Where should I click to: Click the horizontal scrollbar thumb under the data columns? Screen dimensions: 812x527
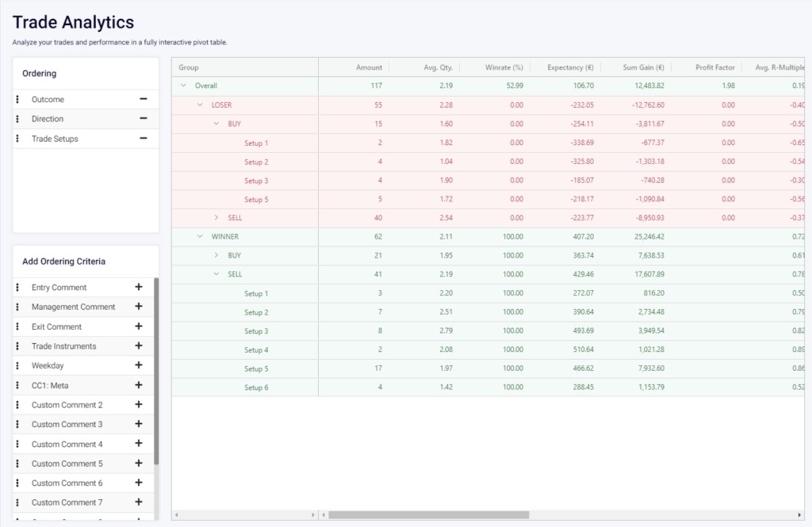click(429, 514)
